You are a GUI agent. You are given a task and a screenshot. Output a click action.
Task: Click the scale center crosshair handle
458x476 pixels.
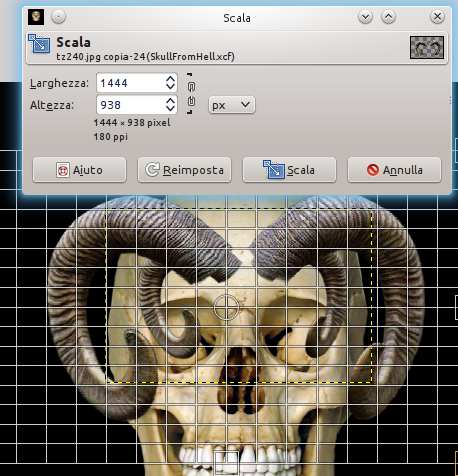coord(226,308)
